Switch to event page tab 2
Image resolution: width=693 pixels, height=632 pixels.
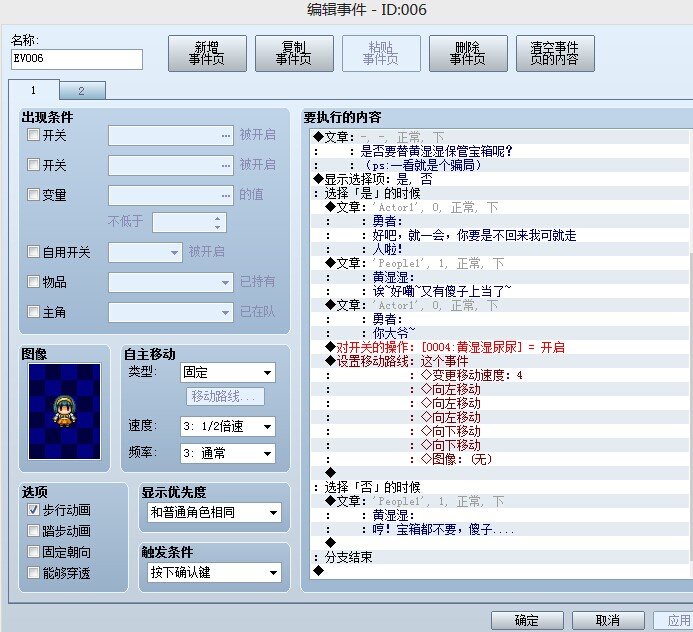tap(82, 91)
